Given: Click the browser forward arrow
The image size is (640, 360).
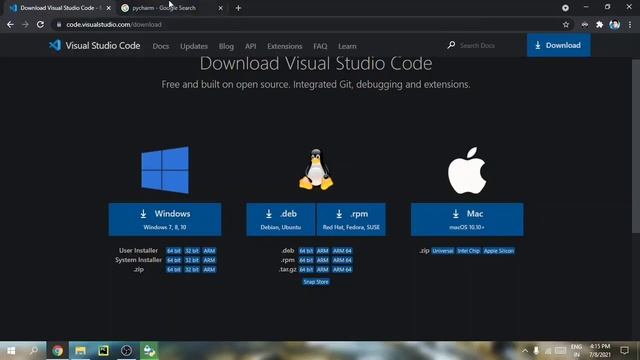Looking at the screenshot, I should (25, 24).
